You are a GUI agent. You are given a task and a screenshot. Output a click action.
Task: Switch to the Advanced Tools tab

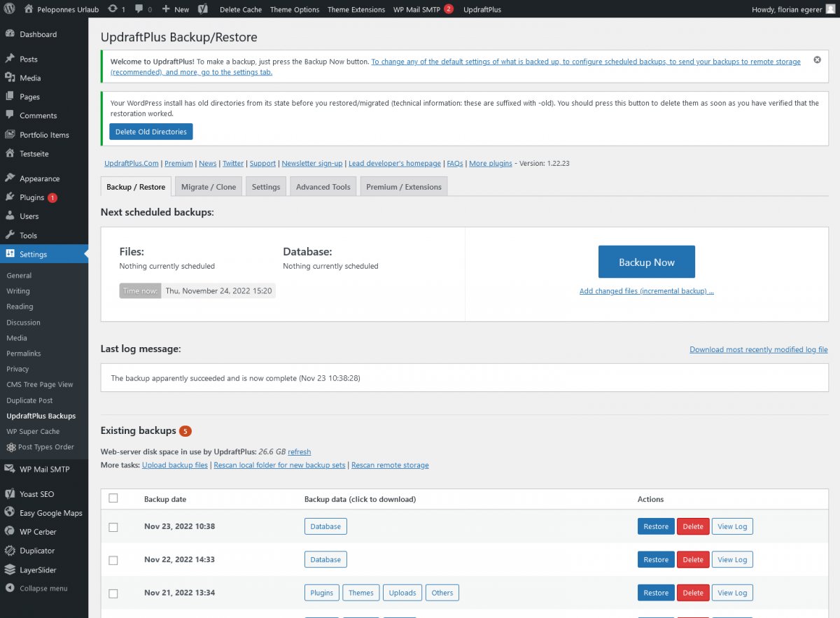tap(323, 187)
